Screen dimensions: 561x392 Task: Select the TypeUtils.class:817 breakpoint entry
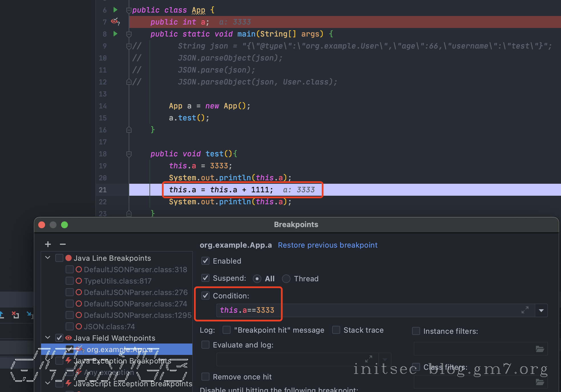point(118,281)
